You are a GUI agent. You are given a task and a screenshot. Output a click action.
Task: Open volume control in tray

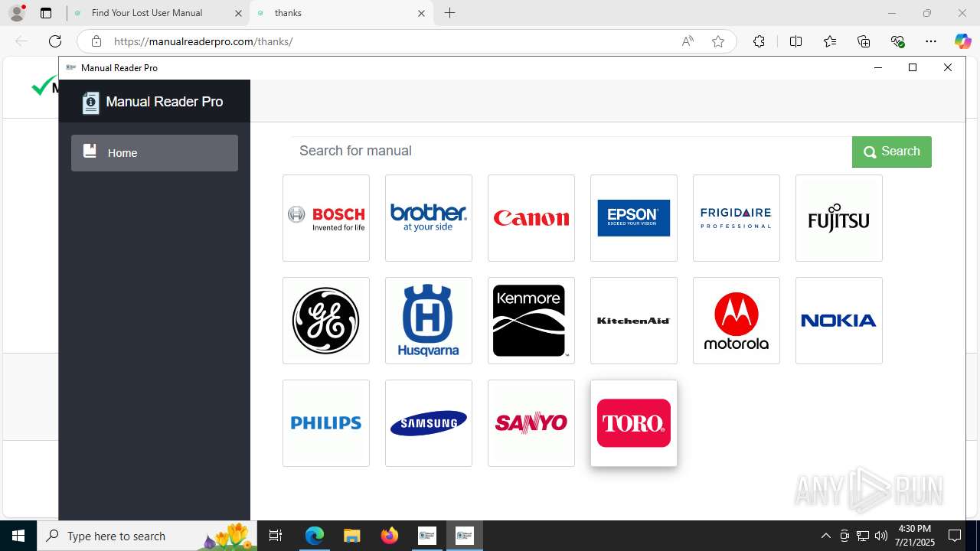click(881, 536)
